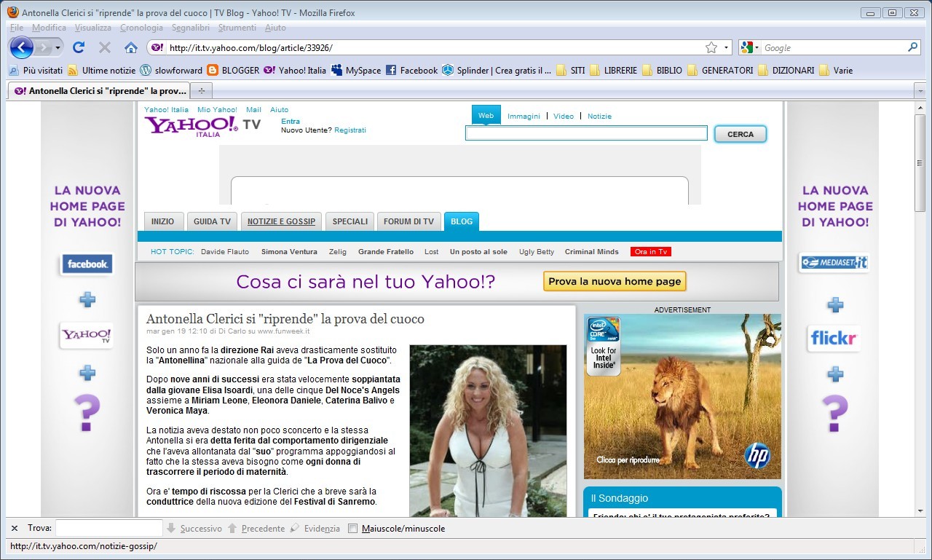932x560 pixels.
Task: Switch to the FORUM DI TV tab
Action: click(408, 221)
